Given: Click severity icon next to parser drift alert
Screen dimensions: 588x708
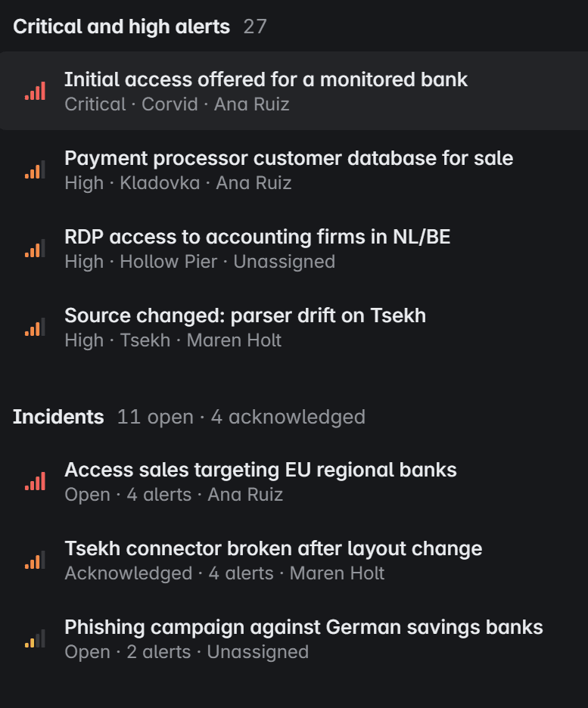Looking at the screenshot, I should 36,327.
